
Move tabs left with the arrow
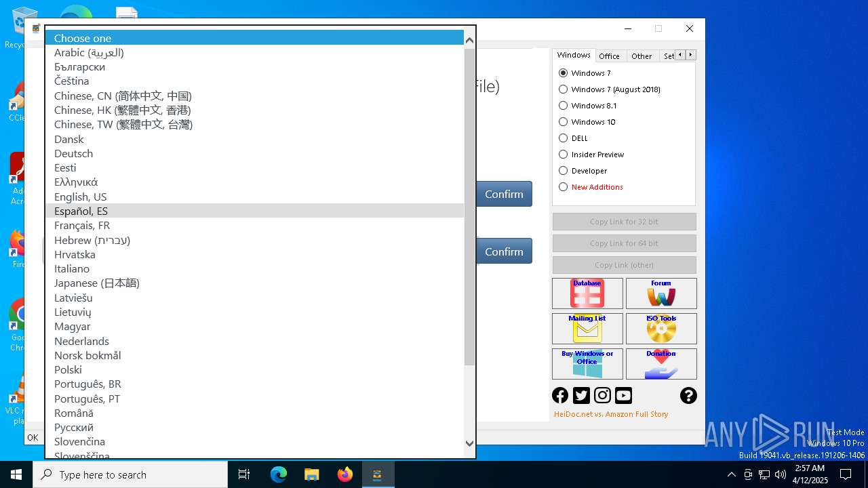tap(680, 55)
